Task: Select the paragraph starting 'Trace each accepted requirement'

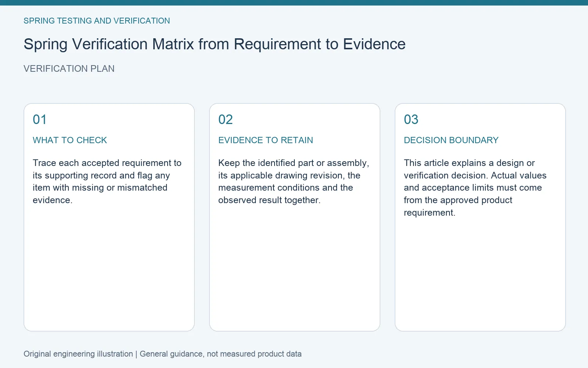Action: tap(107, 181)
